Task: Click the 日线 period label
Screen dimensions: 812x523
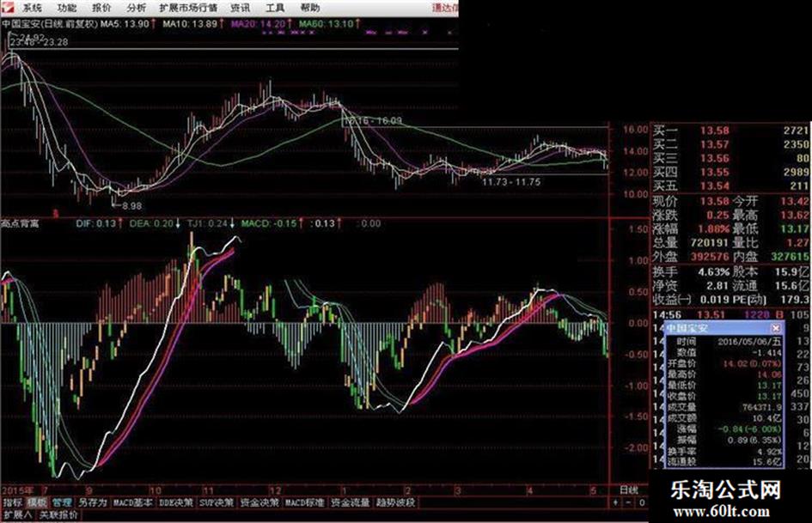Action: coord(629,490)
